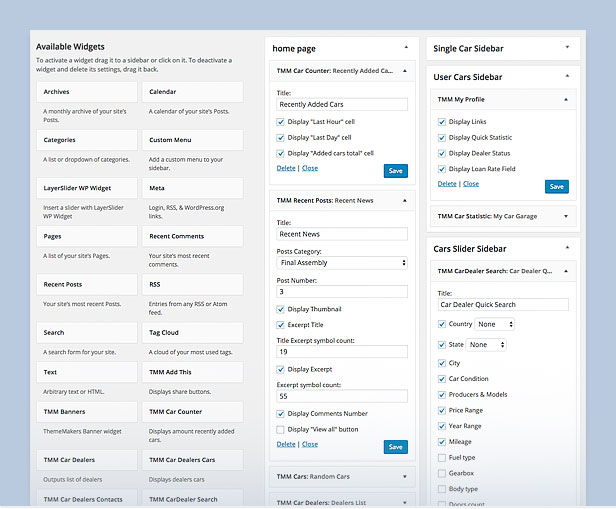Collapse the Cars Slider Sidebar arrow
This screenshot has width=616, height=509.
pyautogui.click(x=567, y=248)
